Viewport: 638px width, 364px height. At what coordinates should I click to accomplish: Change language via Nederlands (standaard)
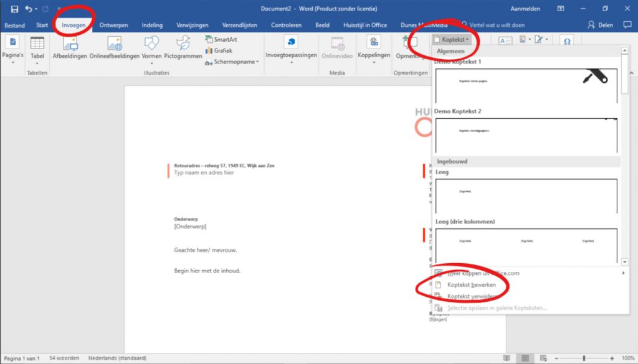117,358
